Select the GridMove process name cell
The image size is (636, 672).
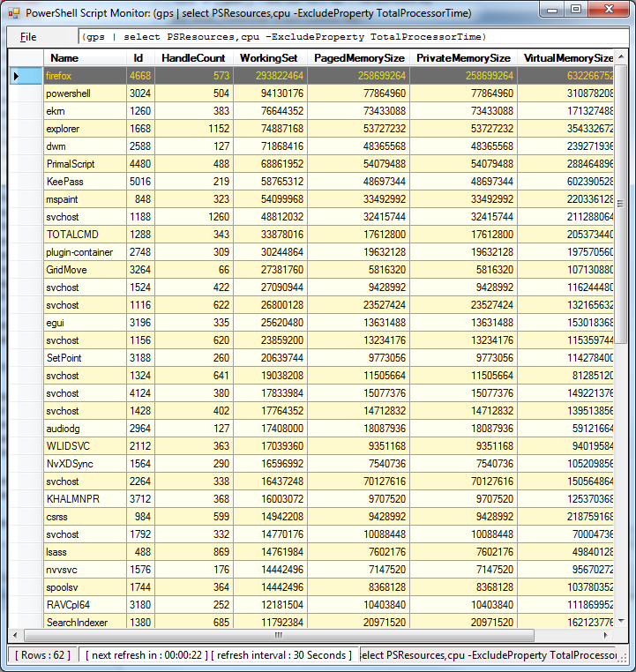pyautogui.click(x=85, y=270)
